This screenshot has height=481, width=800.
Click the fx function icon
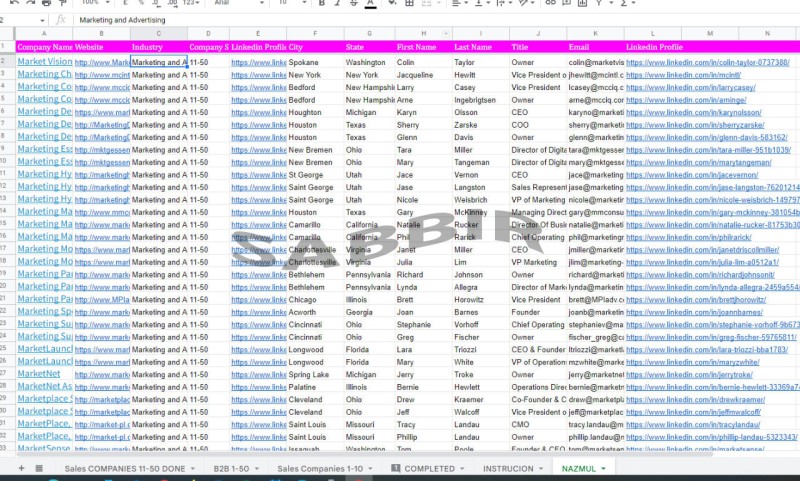pyautogui.click(x=61, y=20)
